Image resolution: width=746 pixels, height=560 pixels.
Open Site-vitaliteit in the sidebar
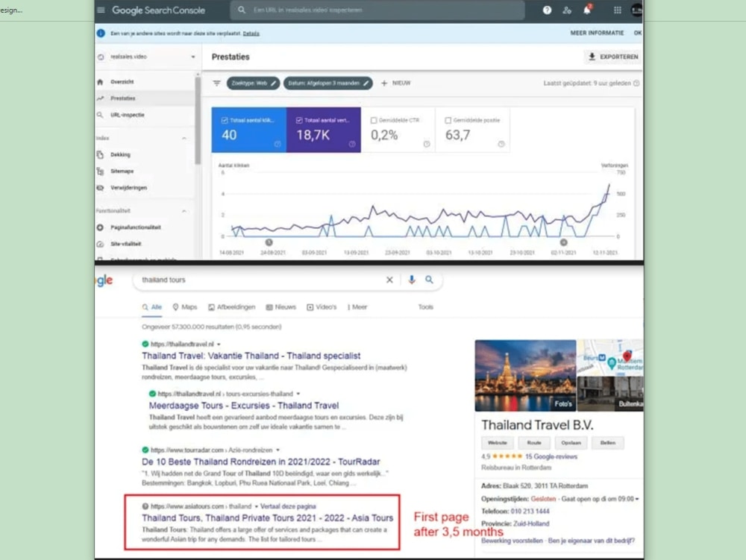[x=125, y=244]
